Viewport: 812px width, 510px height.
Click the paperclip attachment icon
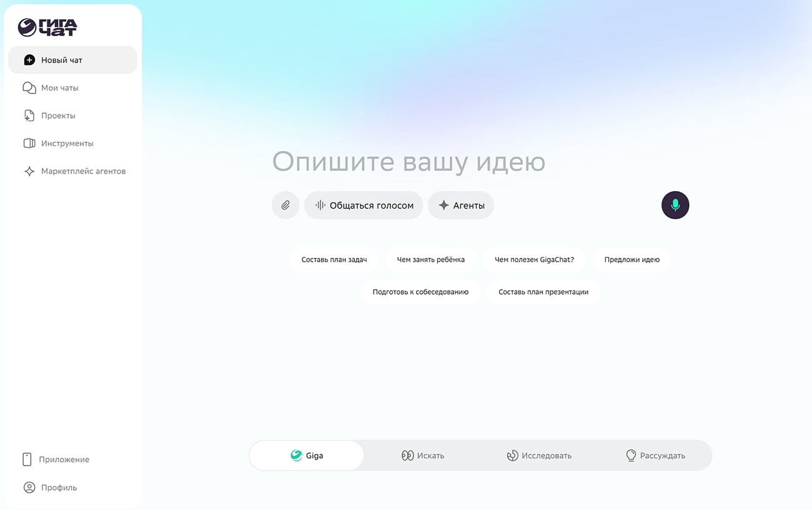click(x=285, y=205)
